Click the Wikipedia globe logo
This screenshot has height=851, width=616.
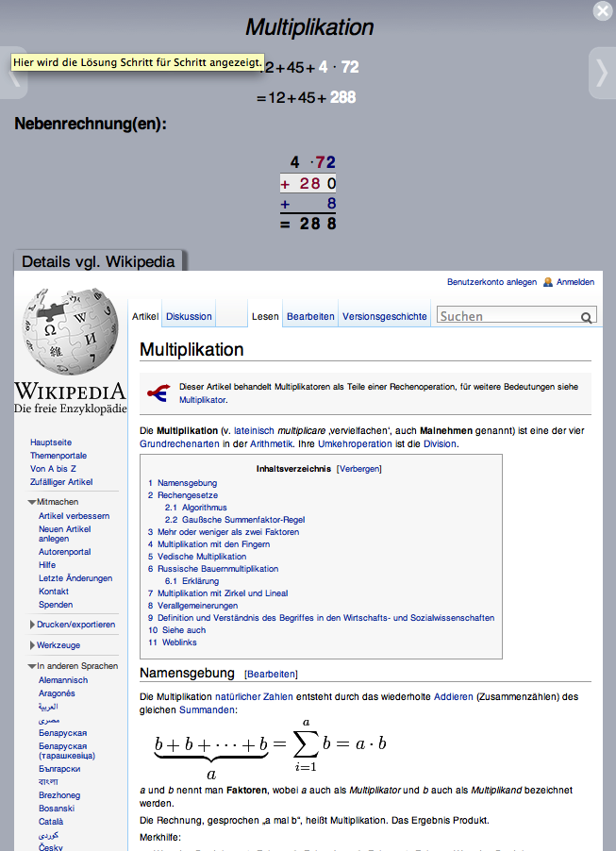(70, 331)
